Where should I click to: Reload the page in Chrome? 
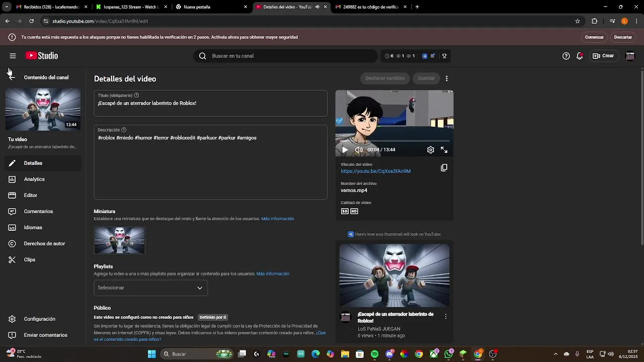coord(31,21)
